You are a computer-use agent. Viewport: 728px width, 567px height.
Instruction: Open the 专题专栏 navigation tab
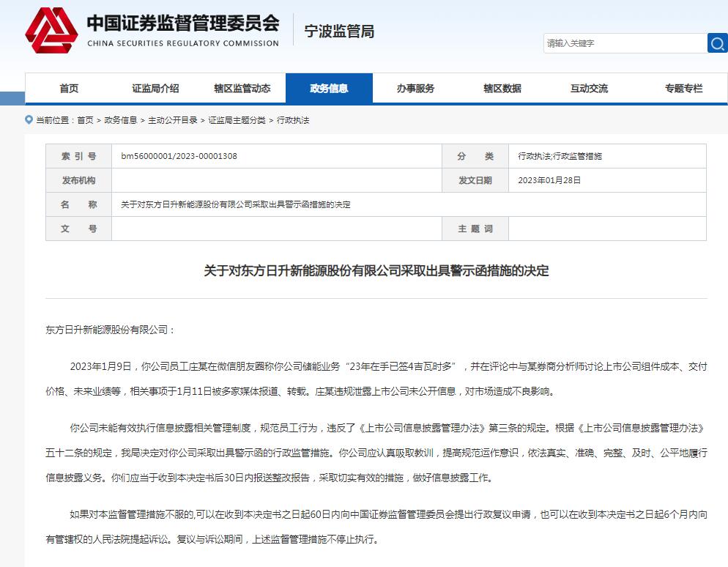(683, 89)
